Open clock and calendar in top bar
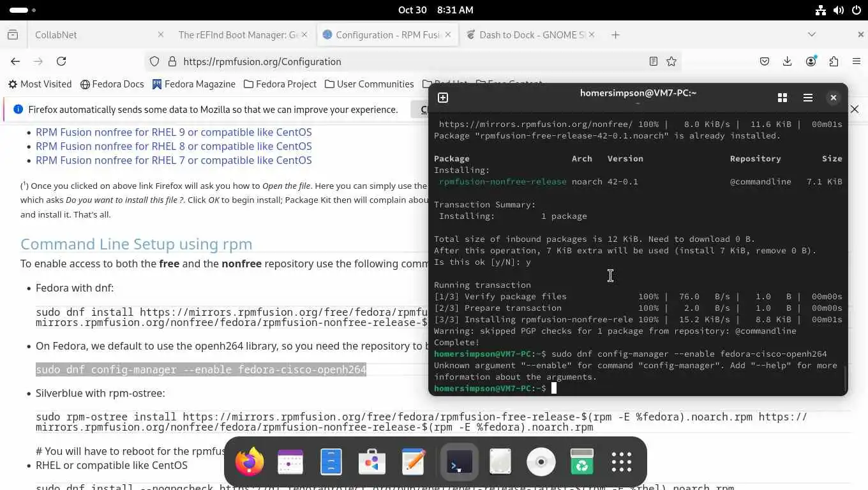 pos(435,10)
